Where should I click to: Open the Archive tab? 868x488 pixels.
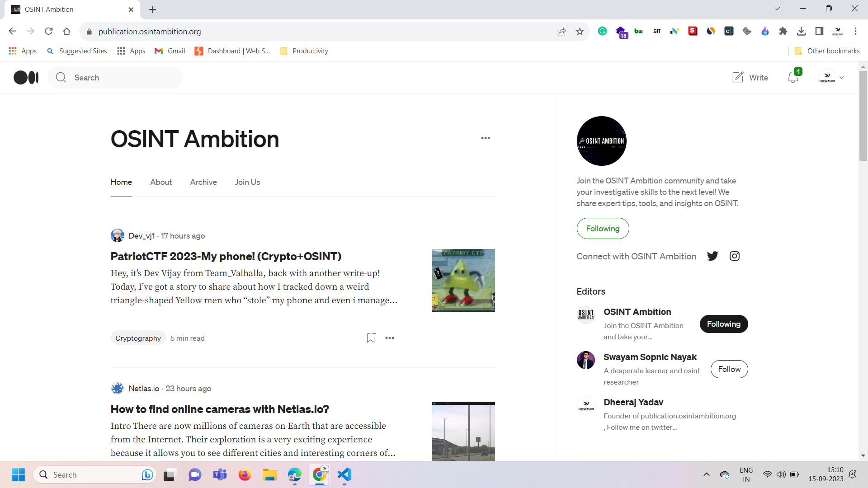(x=203, y=182)
